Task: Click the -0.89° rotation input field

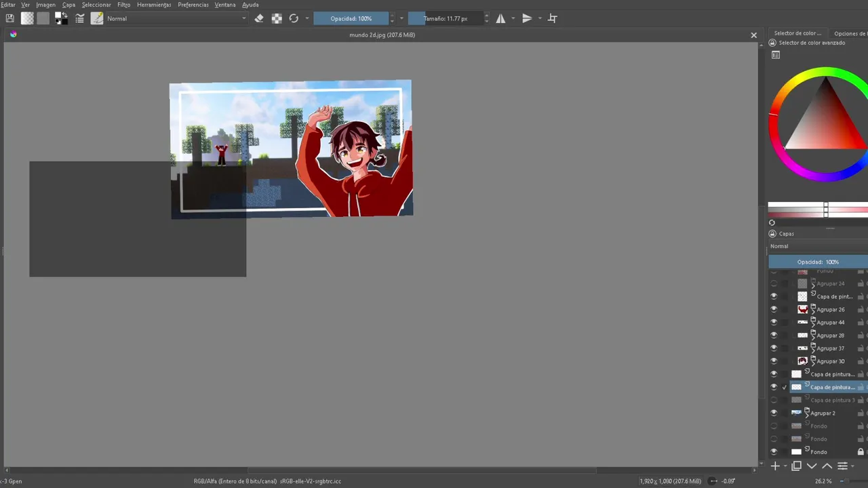Action: pyautogui.click(x=729, y=481)
